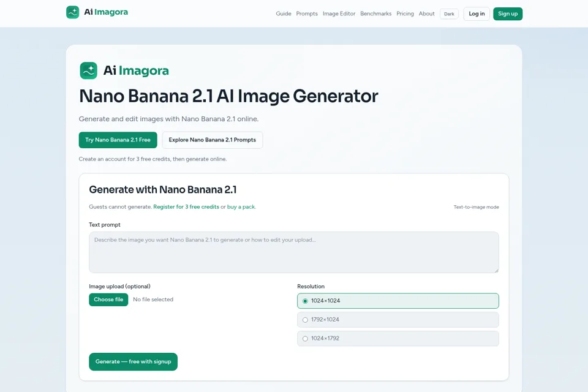The width and height of the screenshot is (588, 392).
Task: Open the Prompts nav link
Action: click(x=307, y=13)
